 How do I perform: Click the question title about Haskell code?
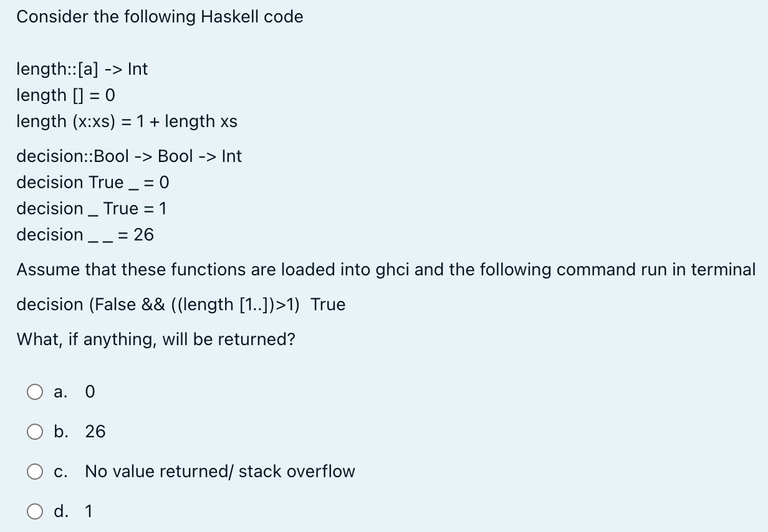[160, 17]
